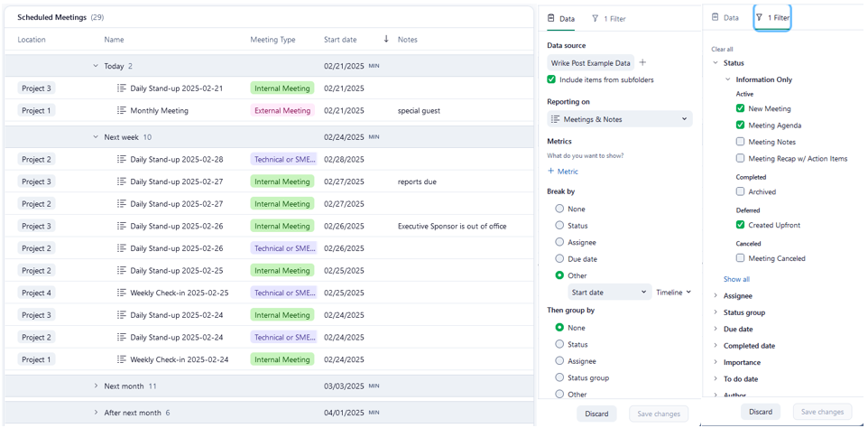Check the Archived status filter
868x428 pixels.
point(740,191)
